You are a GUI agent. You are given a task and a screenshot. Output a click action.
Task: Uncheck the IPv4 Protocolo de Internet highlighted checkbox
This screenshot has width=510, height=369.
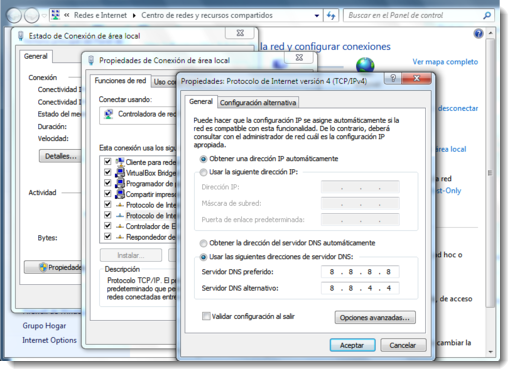click(x=107, y=215)
